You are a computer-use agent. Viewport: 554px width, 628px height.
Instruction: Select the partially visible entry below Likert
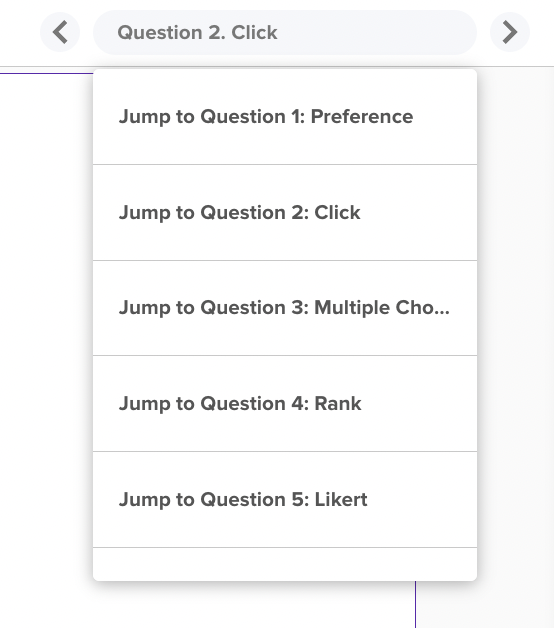point(285,564)
